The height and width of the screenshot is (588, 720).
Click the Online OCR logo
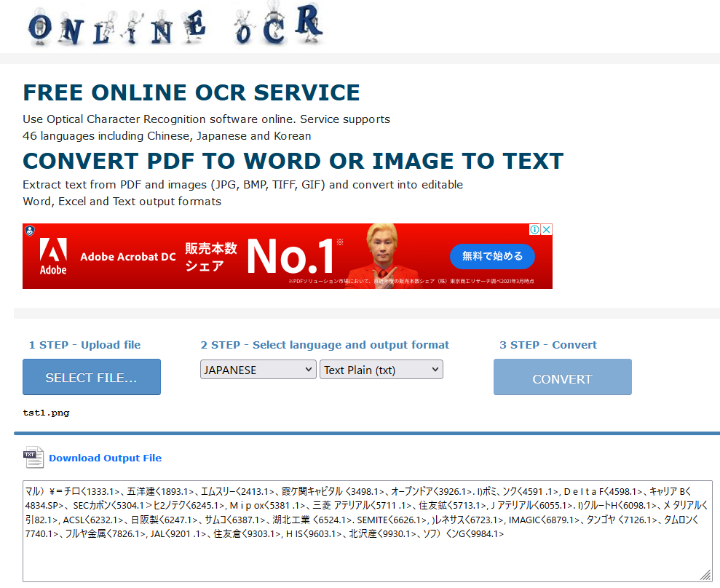point(173,25)
